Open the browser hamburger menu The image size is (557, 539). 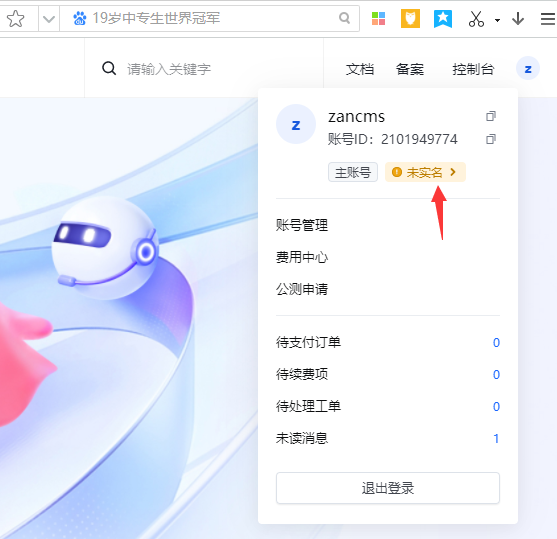548,18
